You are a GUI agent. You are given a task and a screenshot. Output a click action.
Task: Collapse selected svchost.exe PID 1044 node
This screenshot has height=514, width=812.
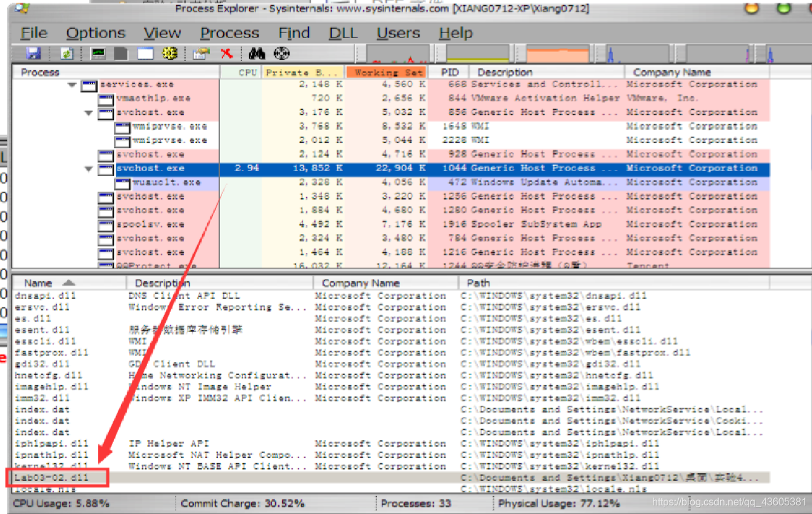click(89, 169)
